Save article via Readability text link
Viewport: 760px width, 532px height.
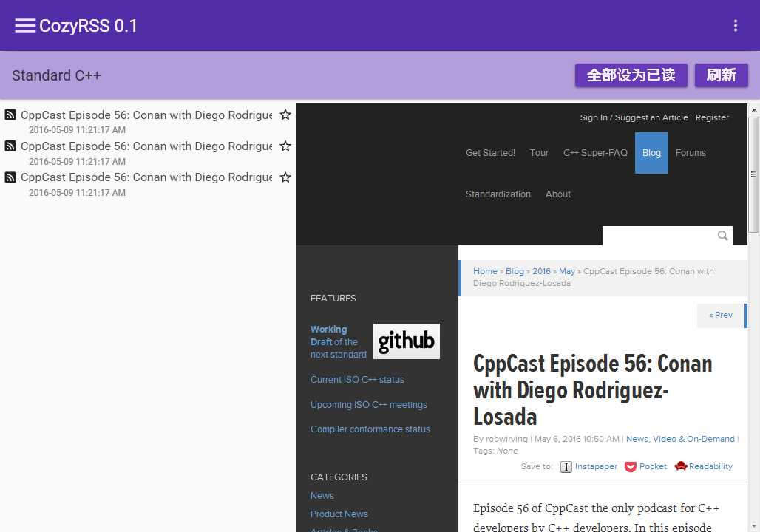tap(710, 466)
